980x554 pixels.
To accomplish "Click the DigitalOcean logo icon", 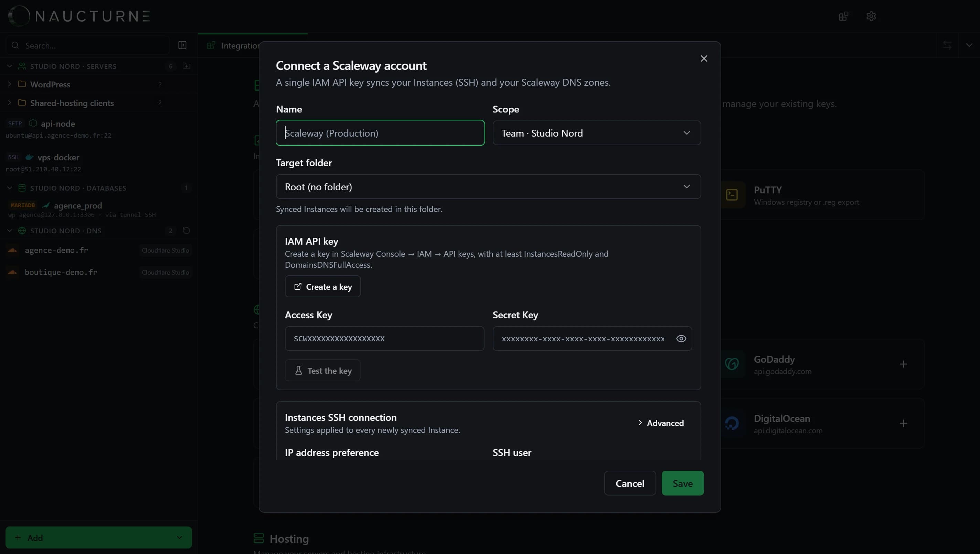I will [732, 423].
